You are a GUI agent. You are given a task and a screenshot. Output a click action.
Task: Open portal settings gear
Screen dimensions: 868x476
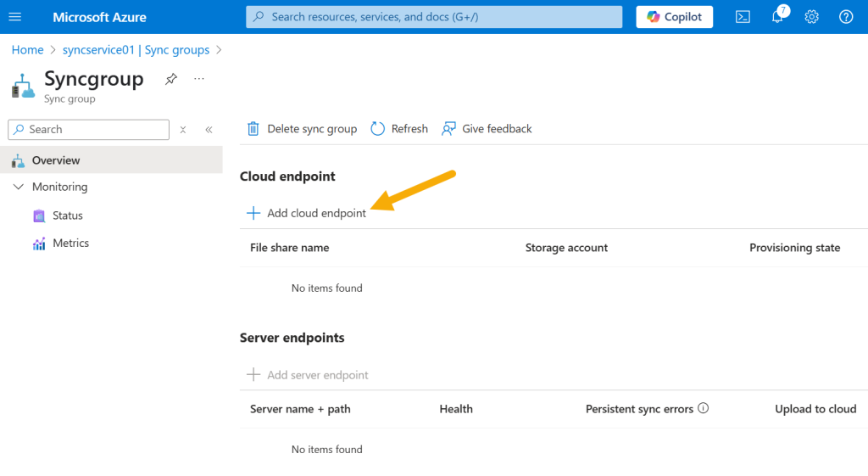coord(811,17)
